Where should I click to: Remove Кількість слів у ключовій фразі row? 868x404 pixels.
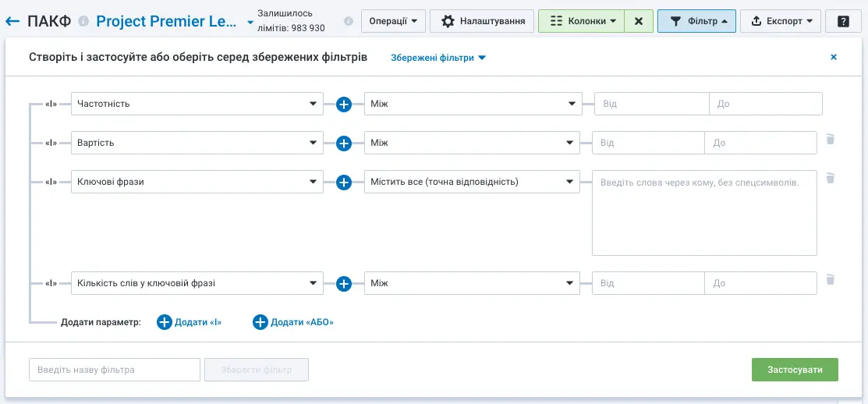click(831, 280)
